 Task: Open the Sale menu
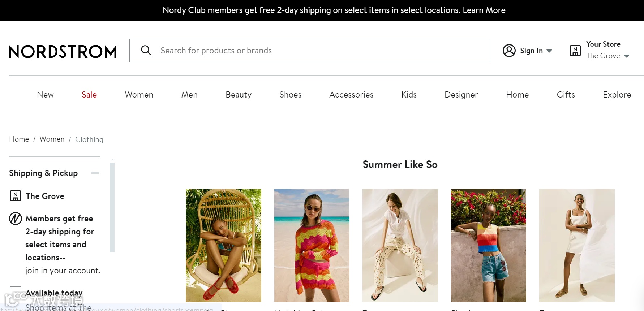click(x=89, y=95)
